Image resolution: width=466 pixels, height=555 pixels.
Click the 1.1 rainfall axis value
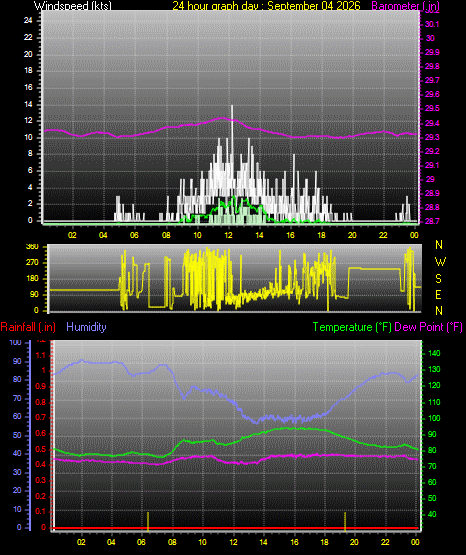pos(41,355)
